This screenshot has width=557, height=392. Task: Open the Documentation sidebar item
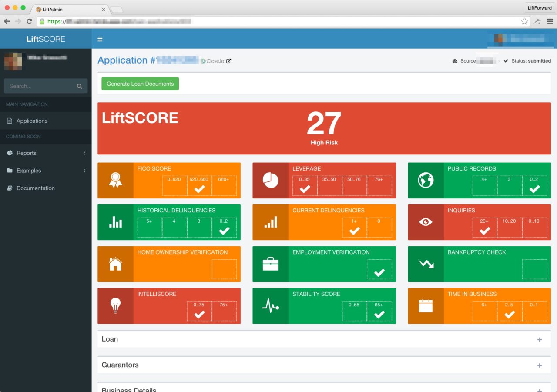46,188
